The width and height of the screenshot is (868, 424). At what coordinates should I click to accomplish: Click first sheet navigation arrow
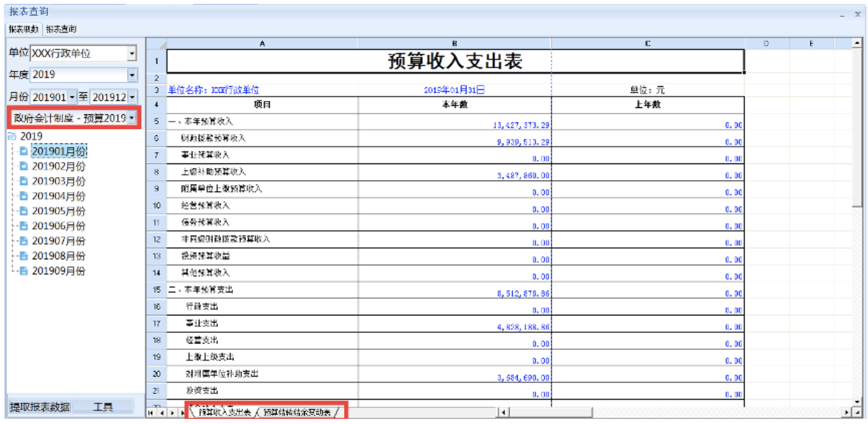pyautogui.click(x=151, y=413)
